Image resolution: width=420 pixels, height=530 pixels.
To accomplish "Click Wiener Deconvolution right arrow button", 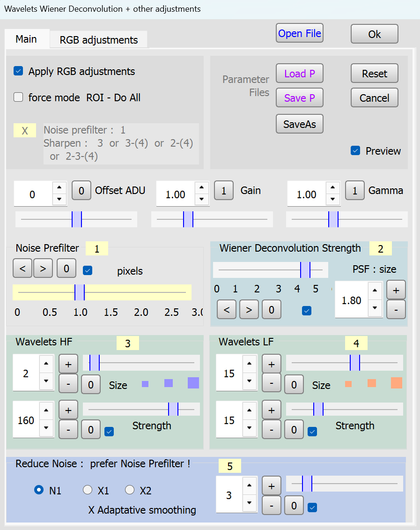I will click(x=249, y=310).
